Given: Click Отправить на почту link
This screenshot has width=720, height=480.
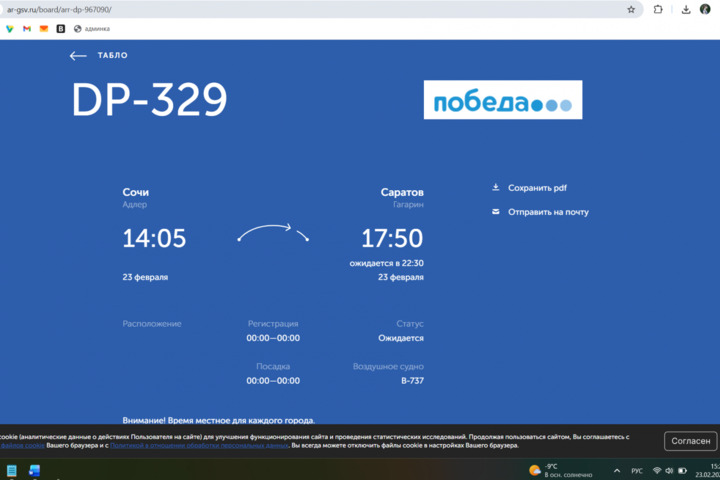Looking at the screenshot, I should 548,212.
